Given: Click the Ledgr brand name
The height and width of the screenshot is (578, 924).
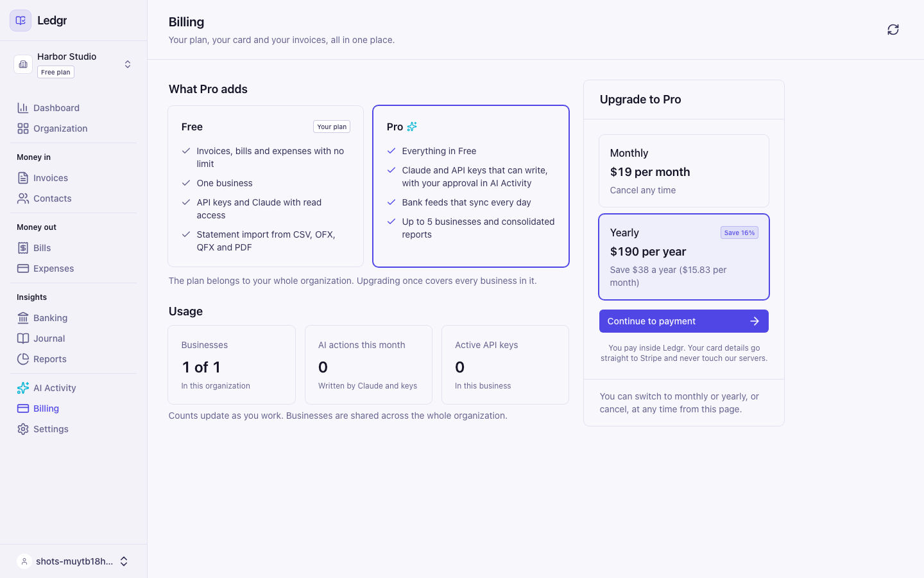Looking at the screenshot, I should 52,21.
